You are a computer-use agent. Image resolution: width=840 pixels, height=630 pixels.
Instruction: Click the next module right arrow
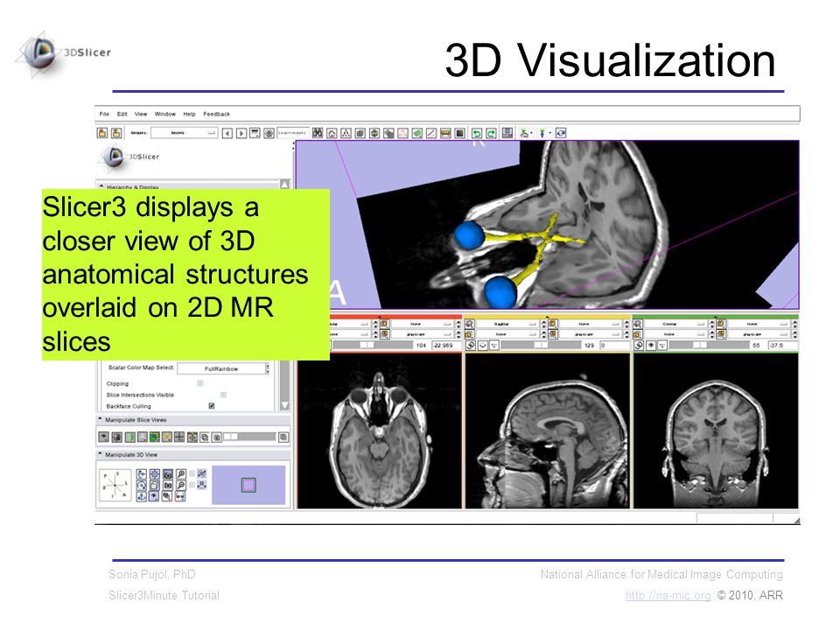[241, 133]
